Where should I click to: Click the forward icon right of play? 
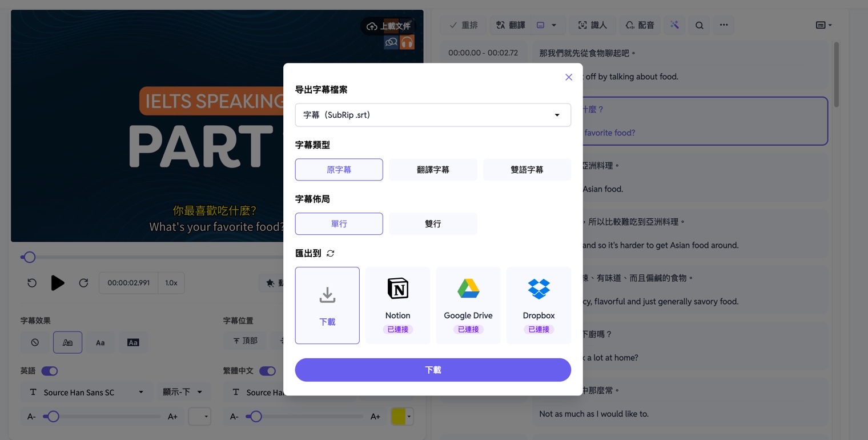[x=83, y=283]
